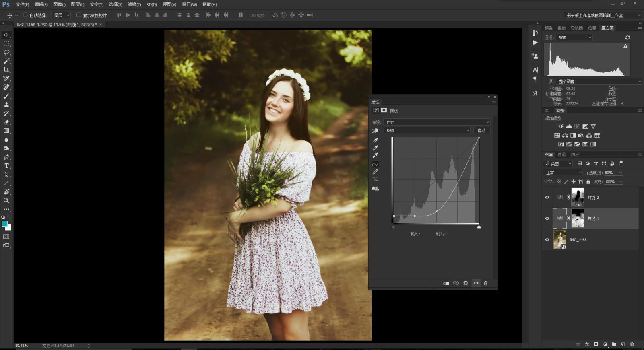Screen dimensions: 644x350
Task: Toggle lock all for layer
Action: (x=588, y=182)
